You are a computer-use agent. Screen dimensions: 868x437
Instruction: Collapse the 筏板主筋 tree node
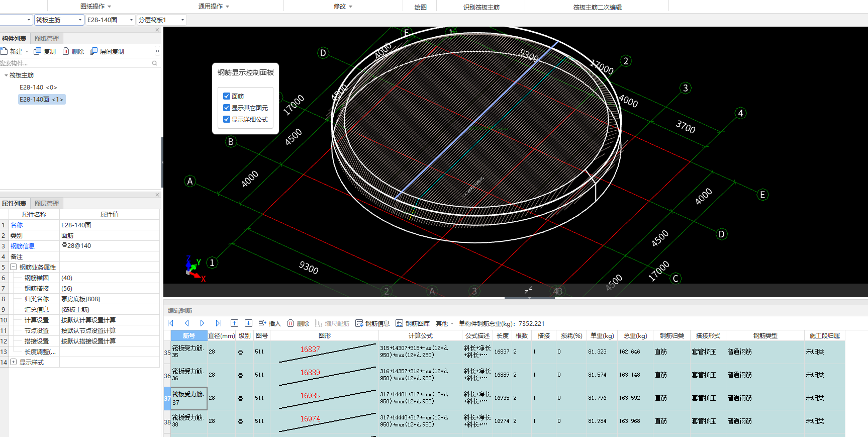click(6, 75)
